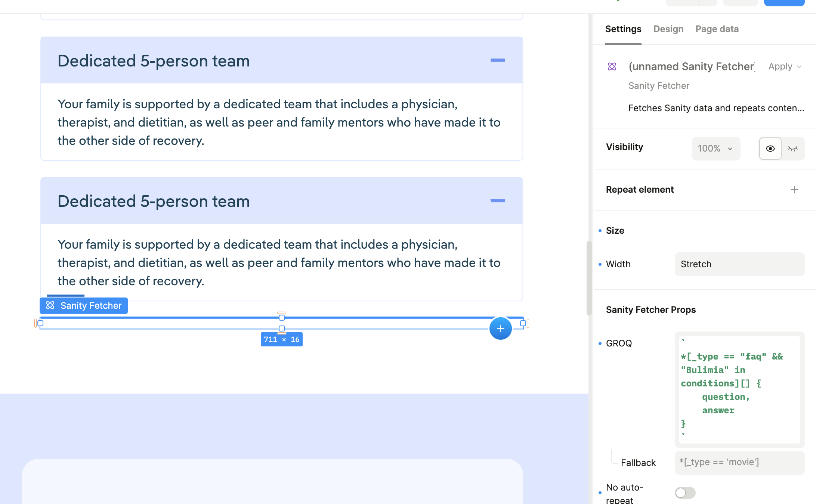Image resolution: width=816 pixels, height=504 pixels.
Task: Switch to the Page data tab
Action: point(717,29)
